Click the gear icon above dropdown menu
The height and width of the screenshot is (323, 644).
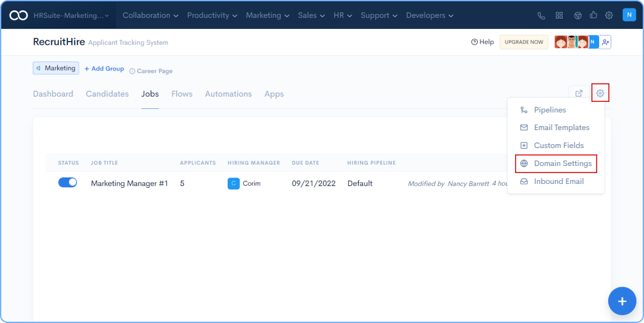click(x=600, y=94)
